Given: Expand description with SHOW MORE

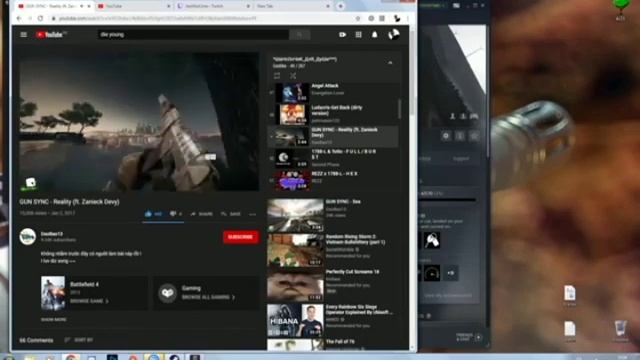Looking at the screenshot, I should pos(53,320).
